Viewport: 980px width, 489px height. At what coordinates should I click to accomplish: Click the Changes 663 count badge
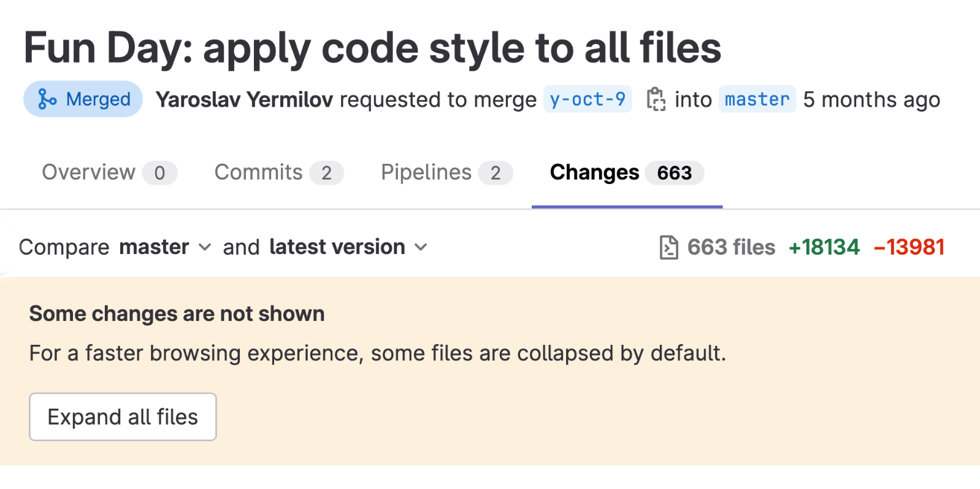coord(675,173)
